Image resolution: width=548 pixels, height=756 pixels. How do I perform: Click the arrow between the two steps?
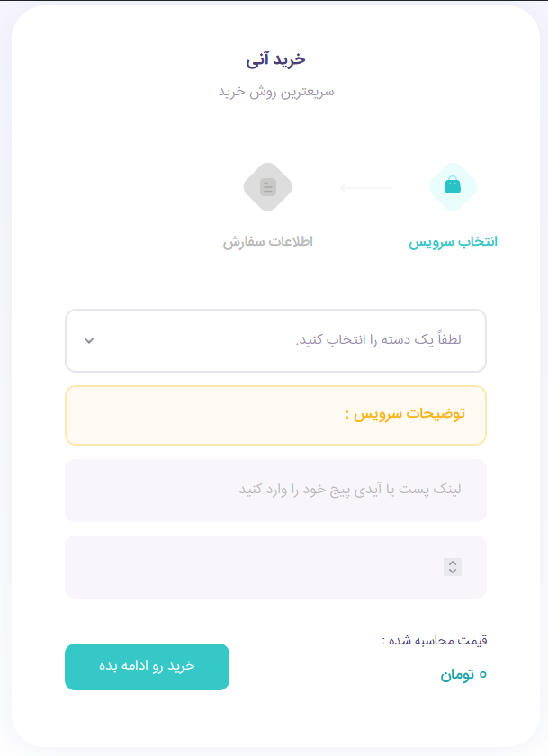(x=366, y=188)
